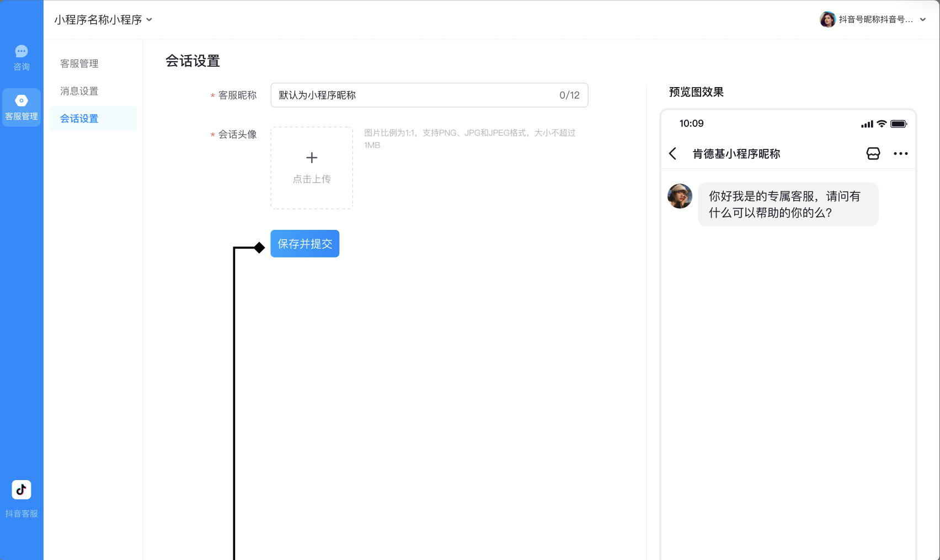Select the 会话设置 menu item

pyautogui.click(x=79, y=119)
